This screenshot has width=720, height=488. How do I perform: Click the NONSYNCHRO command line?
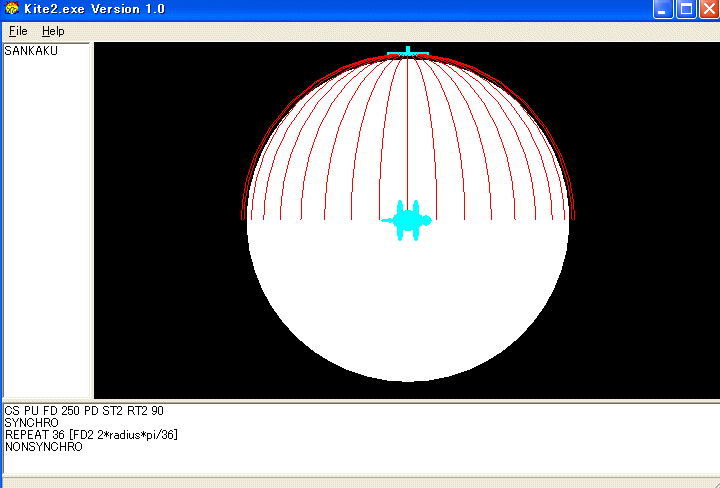[44, 447]
